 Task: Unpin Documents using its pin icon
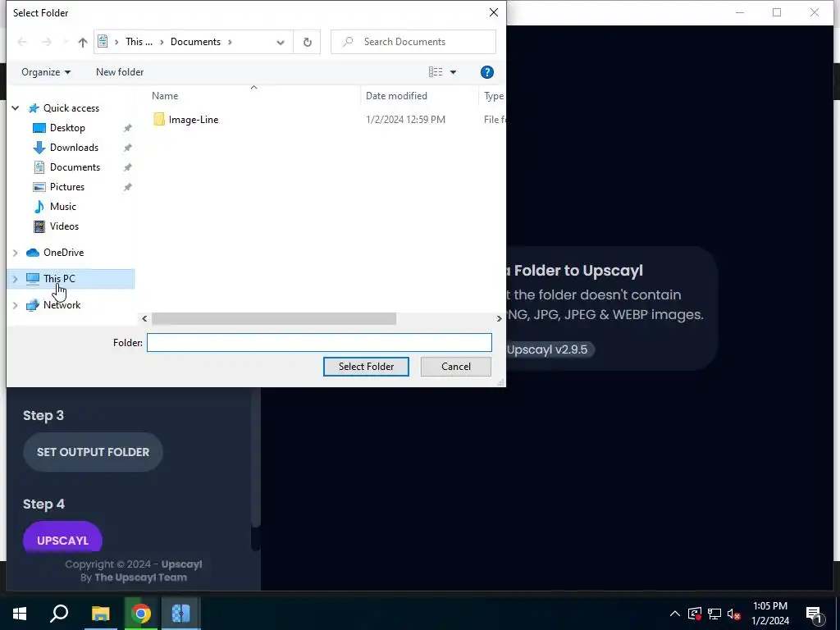tap(127, 167)
